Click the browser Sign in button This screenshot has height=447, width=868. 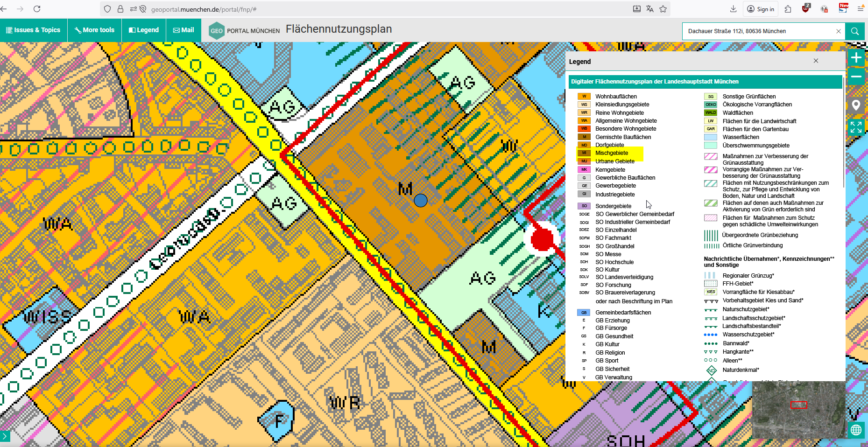click(761, 9)
